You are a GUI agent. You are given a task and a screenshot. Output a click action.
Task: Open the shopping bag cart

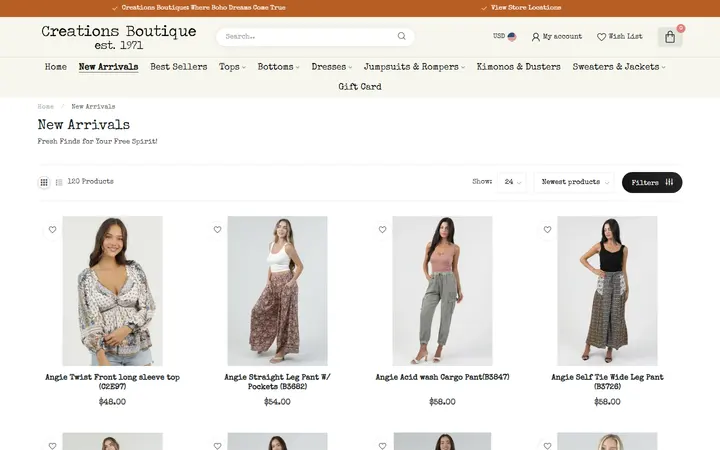pos(670,37)
